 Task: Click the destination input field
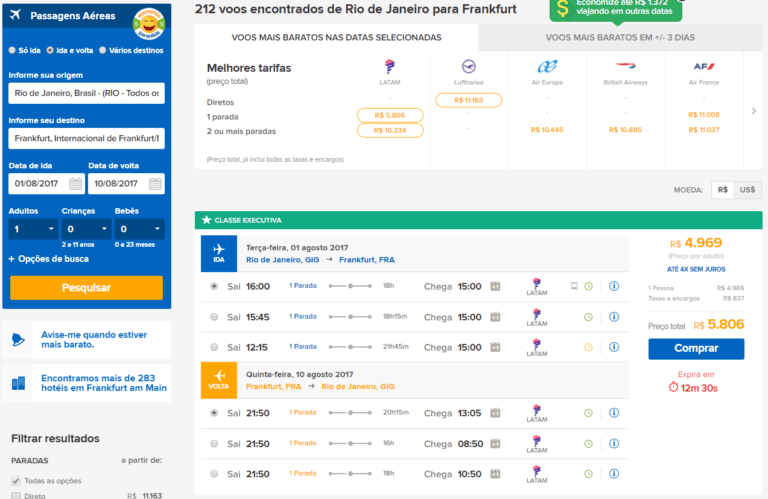[86, 138]
